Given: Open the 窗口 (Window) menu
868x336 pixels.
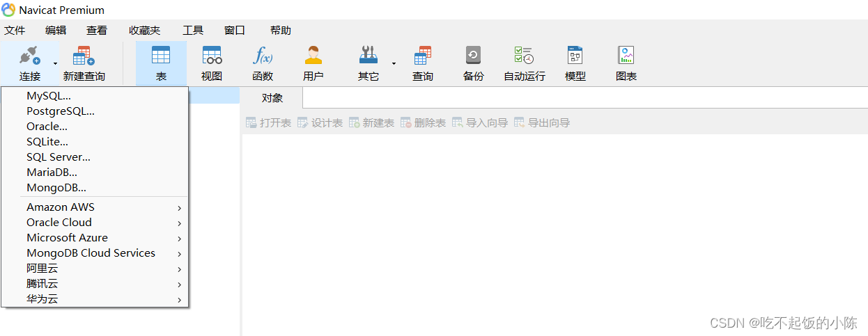Looking at the screenshot, I should pos(235,30).
